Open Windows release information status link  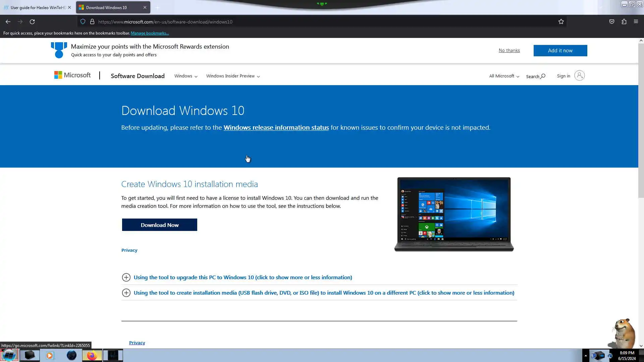coord(276,128)
